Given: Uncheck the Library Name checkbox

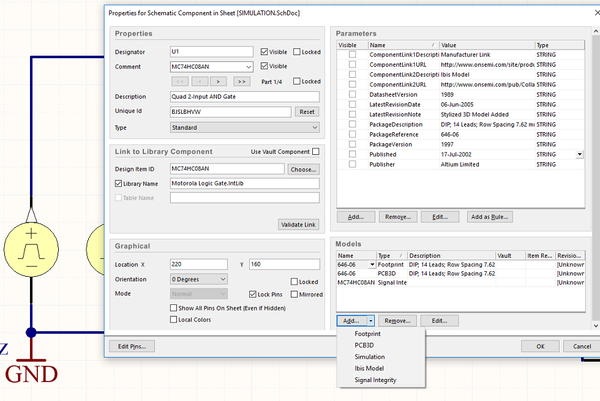Looking at the screenshot, I should [x=118, y=184].
